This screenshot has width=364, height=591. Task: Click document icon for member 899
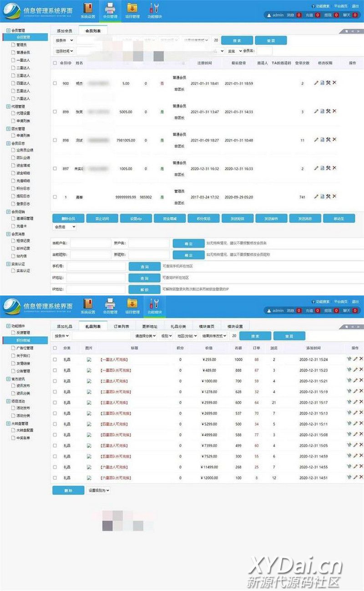322,111
